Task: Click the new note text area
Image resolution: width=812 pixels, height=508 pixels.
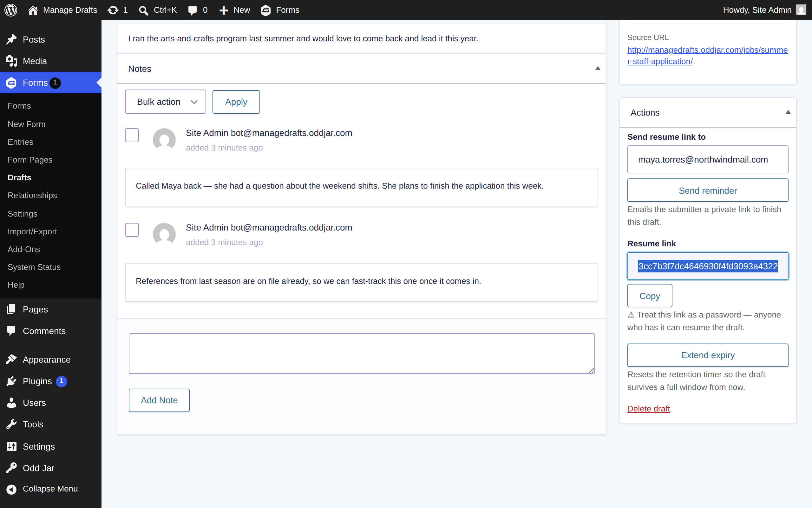Action: (362, 353)
